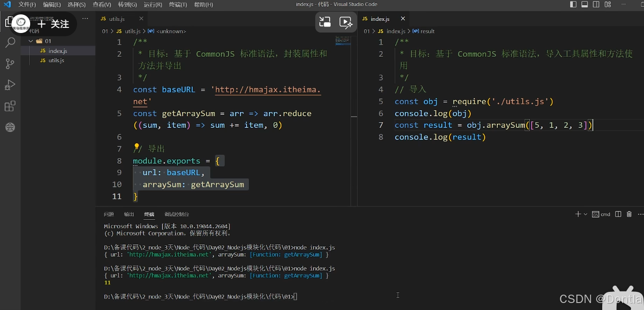This screenshot has width=644, height=310.
Task: Click 01 breadcrumb in the index.js editor
Action: pos(367,31)
